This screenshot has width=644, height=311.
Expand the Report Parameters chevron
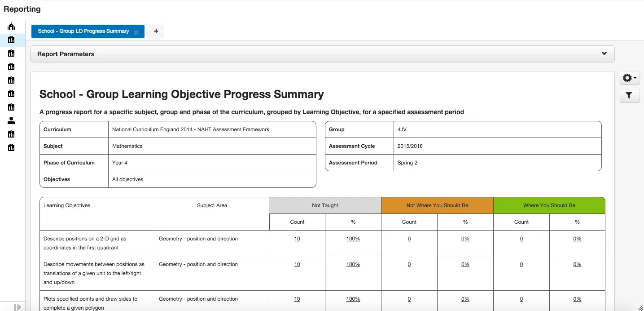(604, 53)
